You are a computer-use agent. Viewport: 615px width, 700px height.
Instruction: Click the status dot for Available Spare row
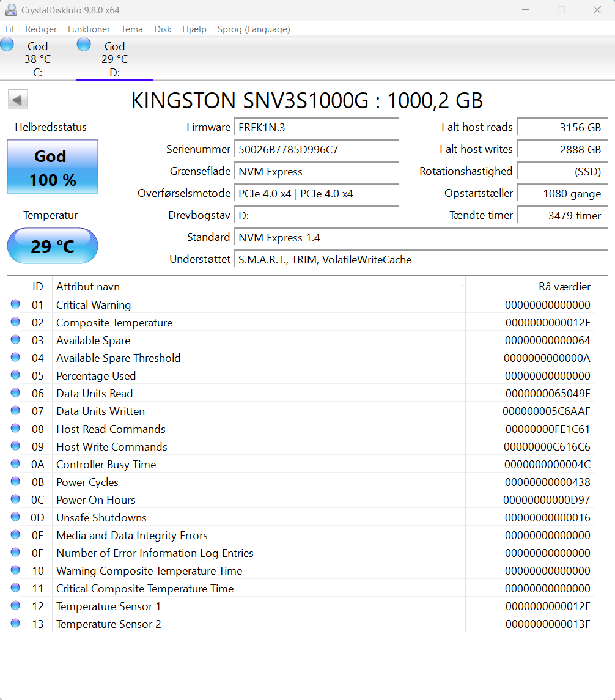15,340
